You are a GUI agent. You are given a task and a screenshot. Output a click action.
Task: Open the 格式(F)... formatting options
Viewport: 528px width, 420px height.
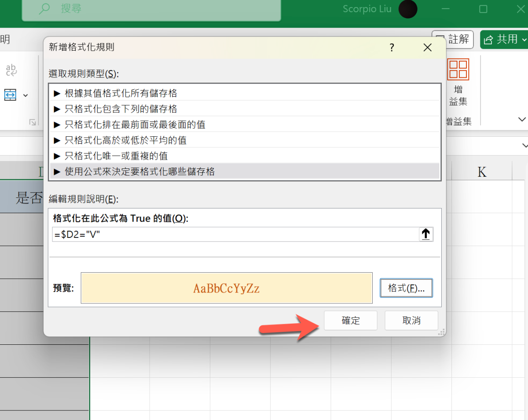(x=406, y=288)
